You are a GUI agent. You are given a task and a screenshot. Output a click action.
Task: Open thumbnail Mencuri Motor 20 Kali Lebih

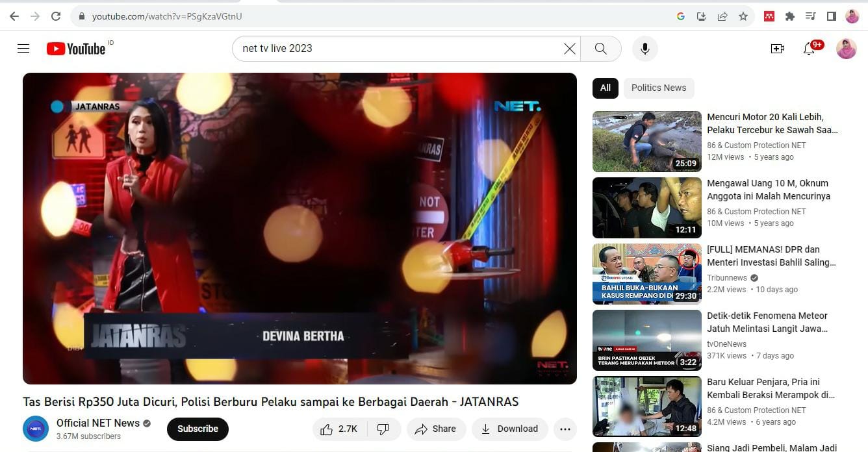[x=647, y=142]
